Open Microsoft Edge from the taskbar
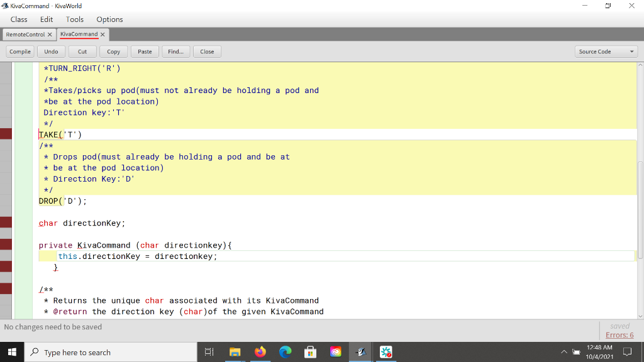644x362 pixels. point(286,352)
